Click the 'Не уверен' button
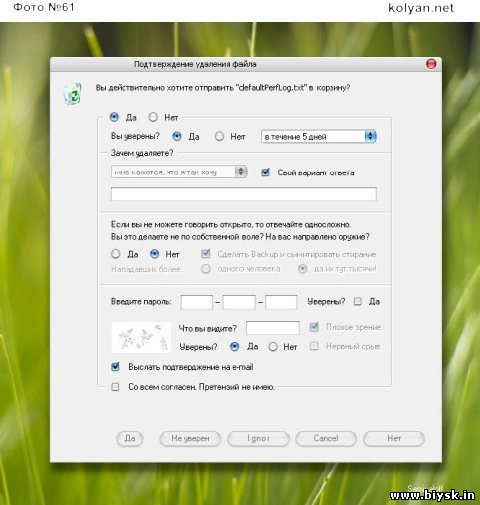 [190, 438]
